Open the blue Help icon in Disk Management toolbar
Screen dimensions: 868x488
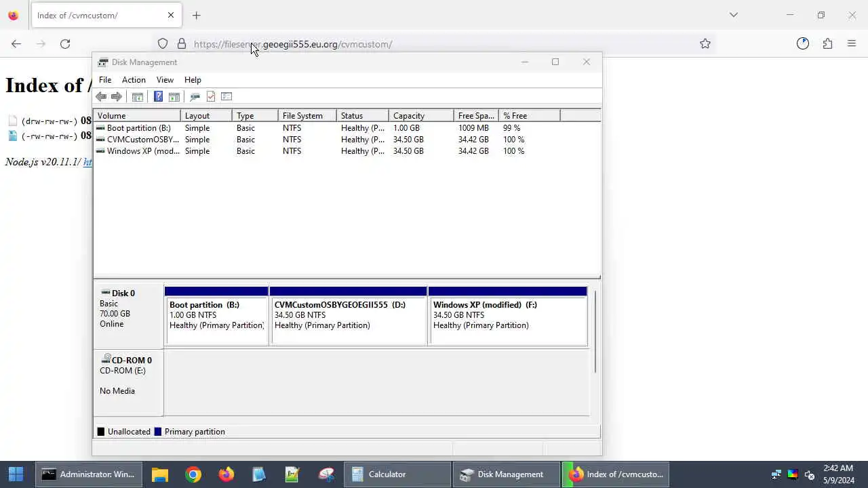point(158,96)
